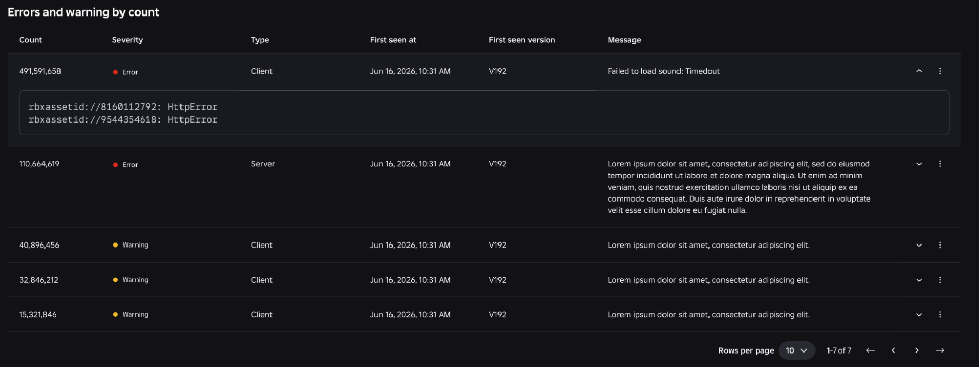
Task: Sort by the Severity column header
Action: [x=127, y=40]
